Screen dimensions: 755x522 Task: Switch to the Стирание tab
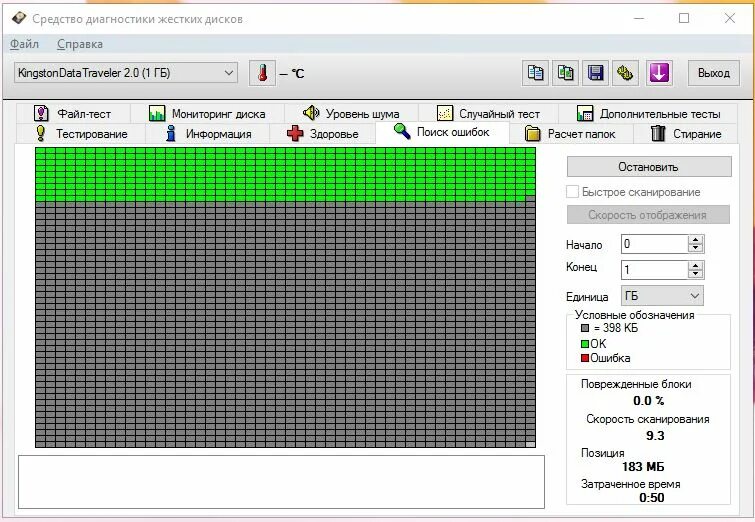pyautogui.click(x=686, y=133)
